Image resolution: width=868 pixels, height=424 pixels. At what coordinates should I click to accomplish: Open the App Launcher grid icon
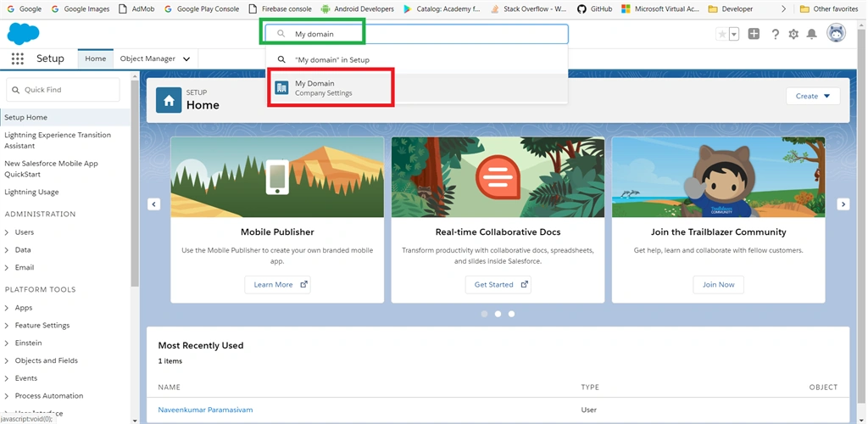[x=17, y=59]
